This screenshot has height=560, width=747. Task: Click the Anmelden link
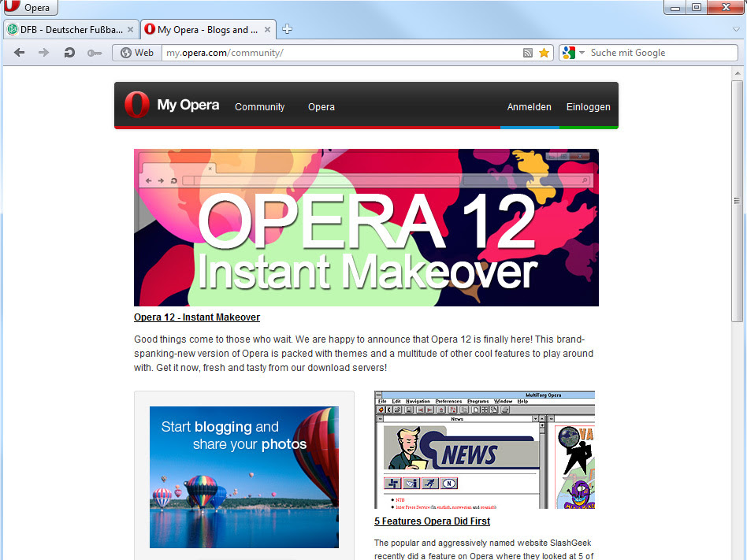529,106
